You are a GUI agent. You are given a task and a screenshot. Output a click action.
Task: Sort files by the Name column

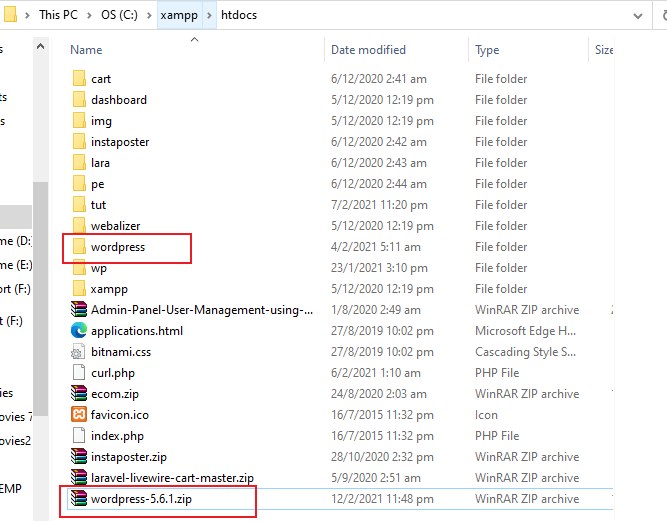(x=86, y=50)
